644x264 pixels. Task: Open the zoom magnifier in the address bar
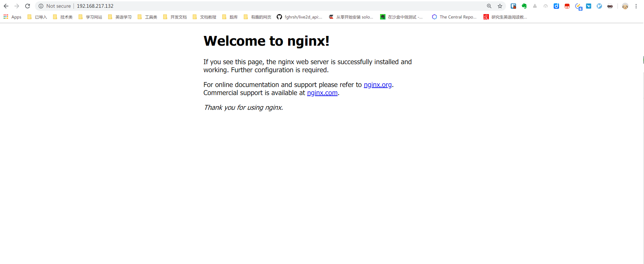489,6
